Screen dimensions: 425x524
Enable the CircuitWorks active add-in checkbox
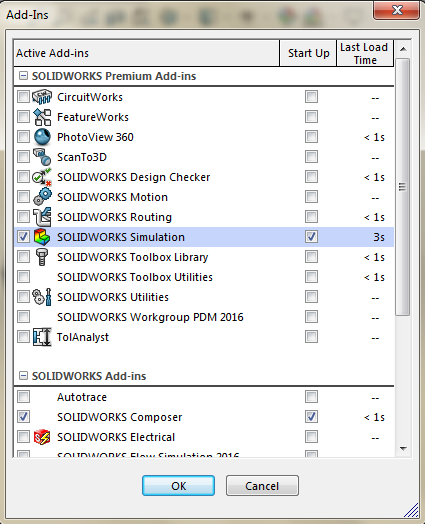tap(23, 97)
